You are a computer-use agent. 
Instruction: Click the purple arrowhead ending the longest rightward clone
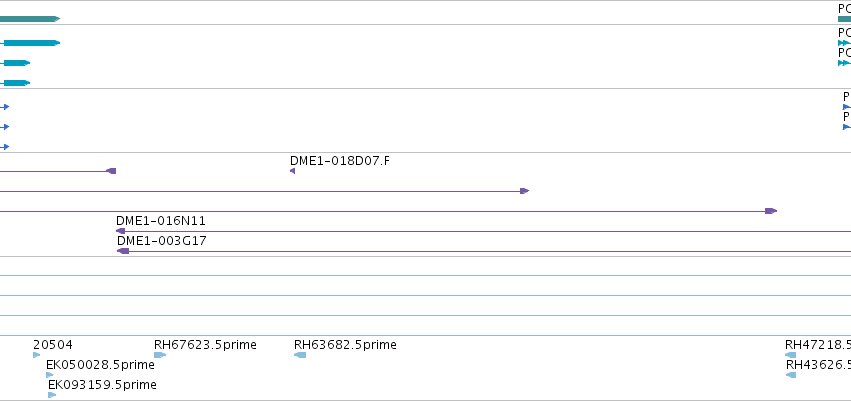(771, 211)
